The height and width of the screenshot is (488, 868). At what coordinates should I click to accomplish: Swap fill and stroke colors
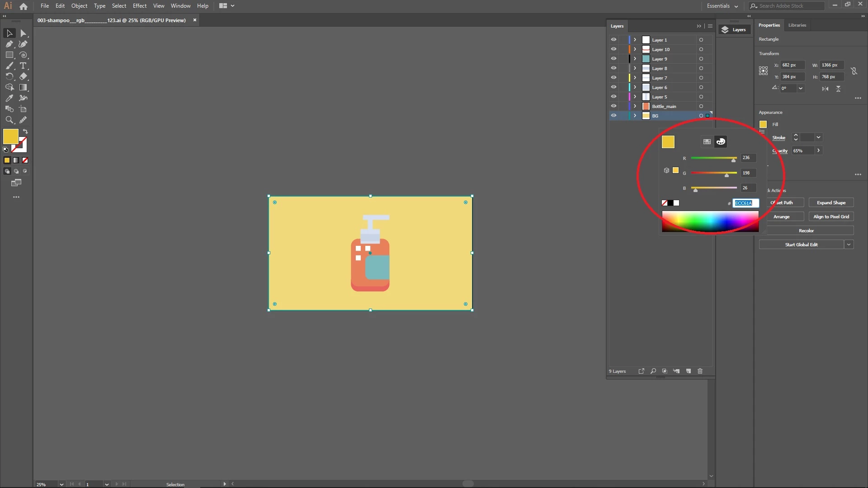(26, 131)
